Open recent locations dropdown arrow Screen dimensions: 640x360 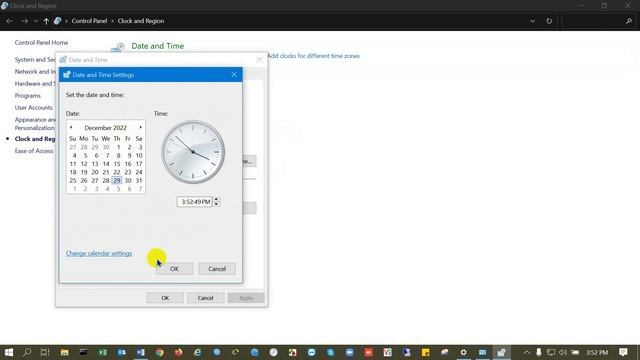click(36, 21)
